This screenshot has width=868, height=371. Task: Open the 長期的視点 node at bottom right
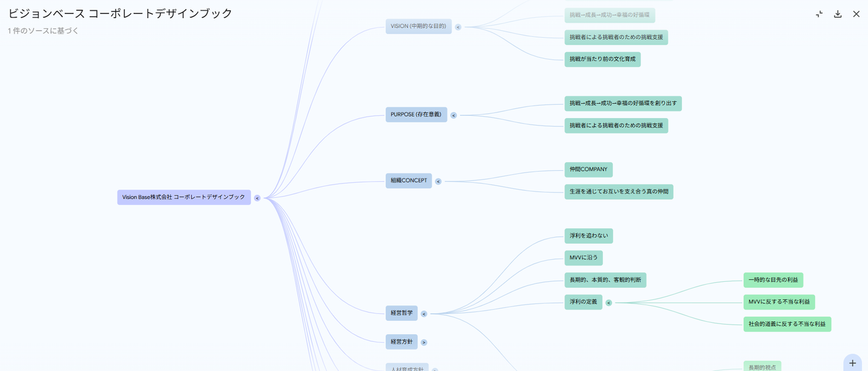(x=763, y=367)
